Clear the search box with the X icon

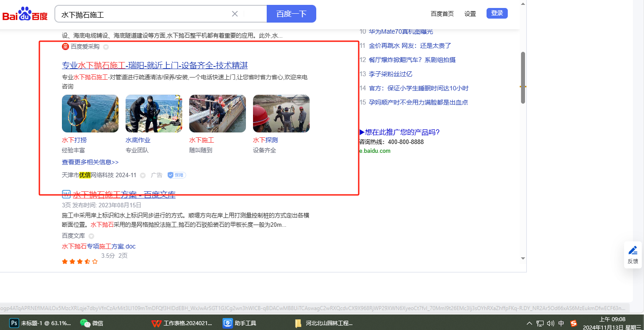click(x=235, y=14)
